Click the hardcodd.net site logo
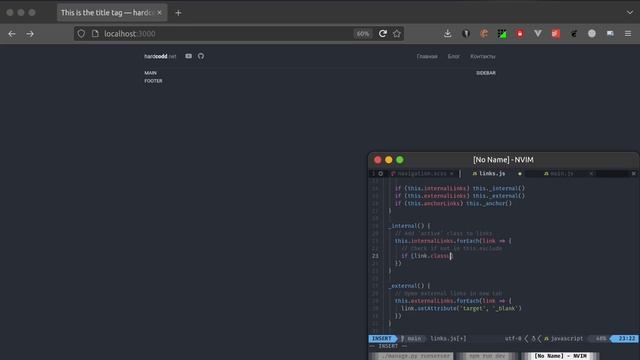 pos(160,56)
